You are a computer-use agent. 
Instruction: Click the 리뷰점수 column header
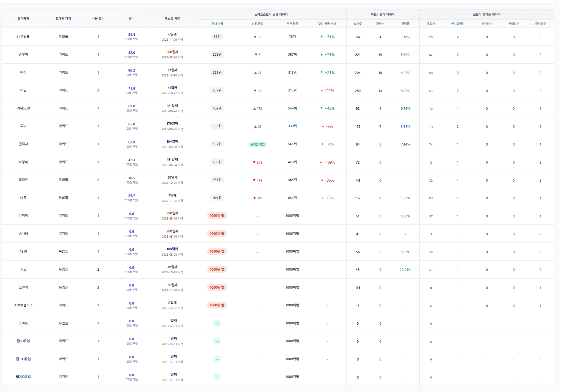pos(487,24)
